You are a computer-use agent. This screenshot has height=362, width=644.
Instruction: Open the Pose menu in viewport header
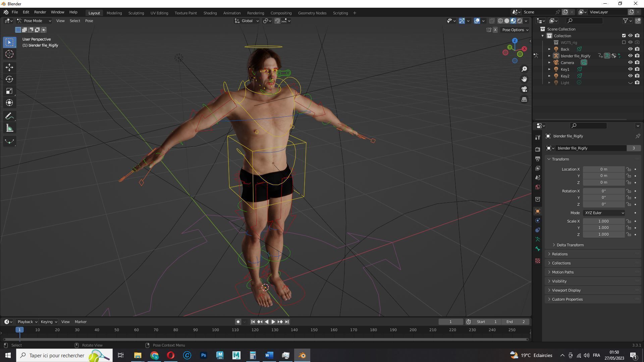click(89, 21)
